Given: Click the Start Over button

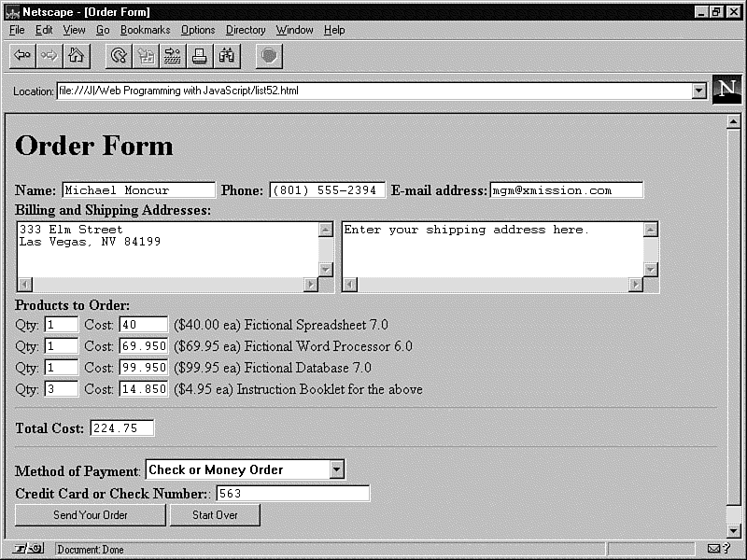Looking at the screenshot, I should 215,515.
